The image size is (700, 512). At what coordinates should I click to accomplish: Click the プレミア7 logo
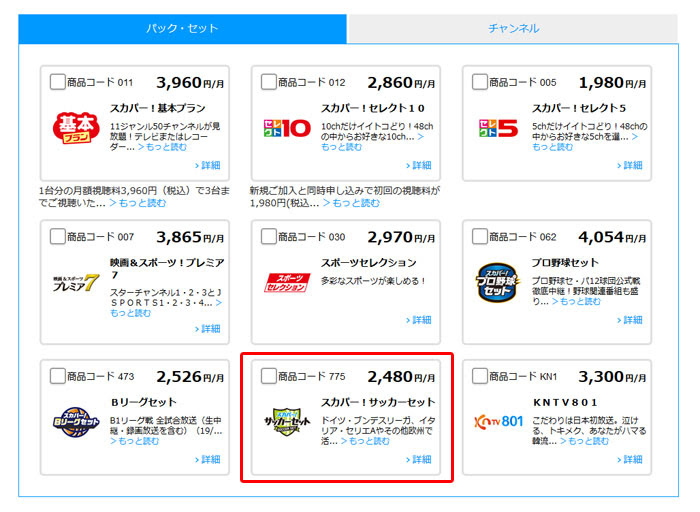tap(76, 283)
